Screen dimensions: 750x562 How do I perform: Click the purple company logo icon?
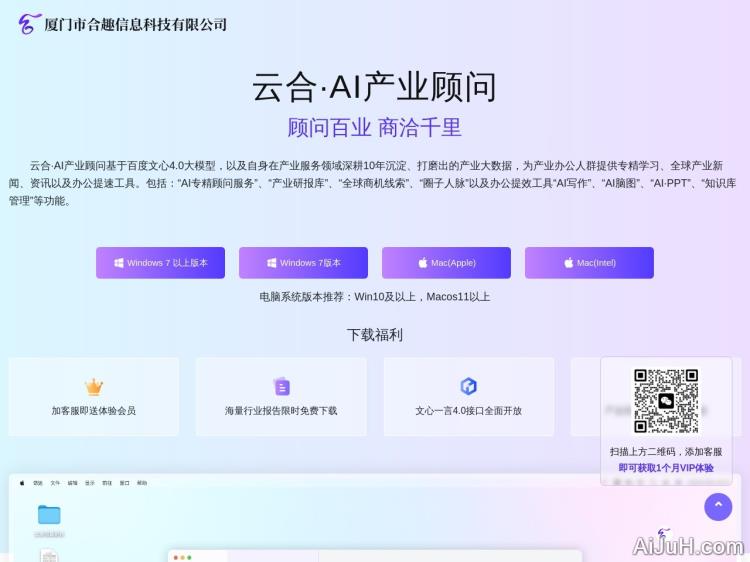coord(29,23)
